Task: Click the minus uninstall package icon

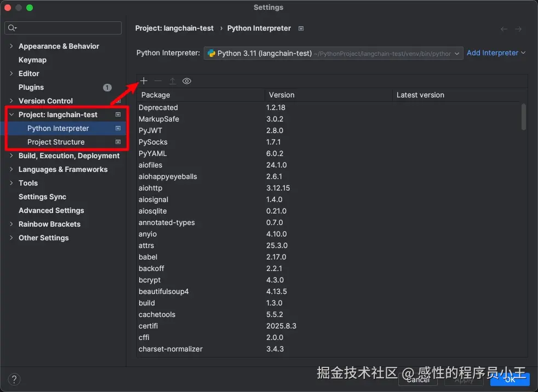Action: (158, 81)
